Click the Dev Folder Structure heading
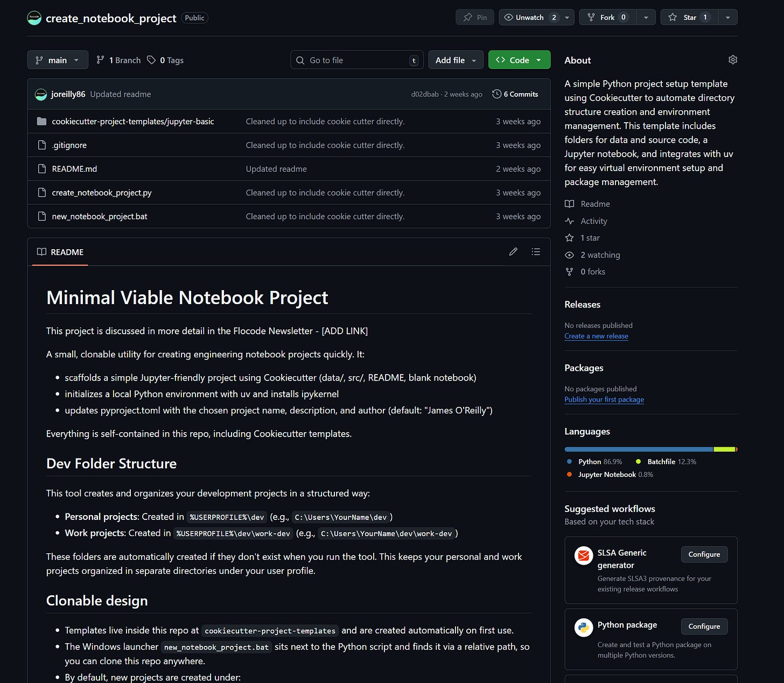Screen dimensions: 784x683 (111, 464)
